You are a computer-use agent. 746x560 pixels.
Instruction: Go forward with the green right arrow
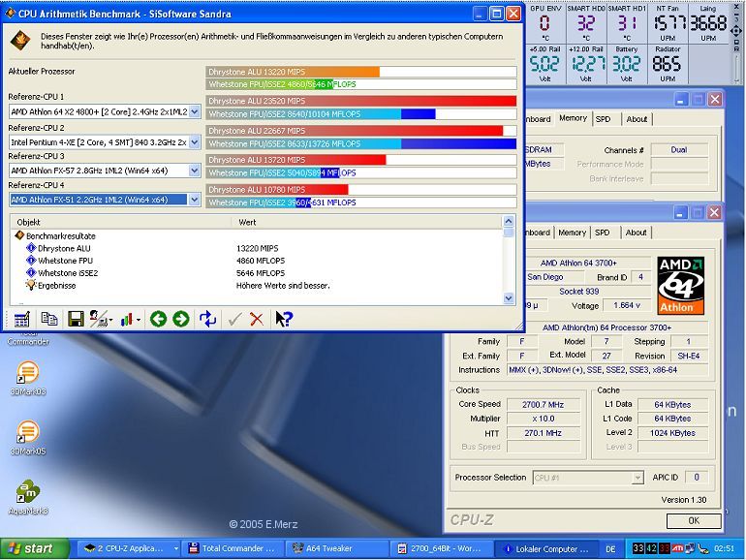point(181,319)
